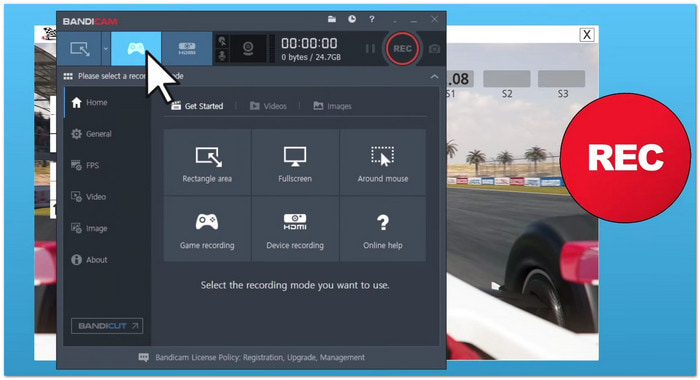Click the S3 sector box in game window
The height and width of the screenshot is (380, 700).
tap(562, 79)
